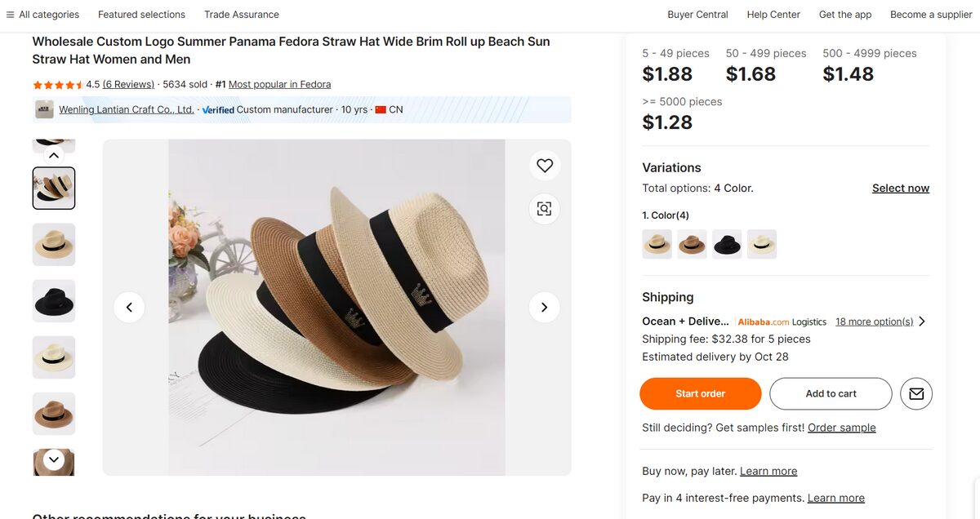The image size is (980, 519).
Task: Expand the 18 more shipping options
Action: 874,321
